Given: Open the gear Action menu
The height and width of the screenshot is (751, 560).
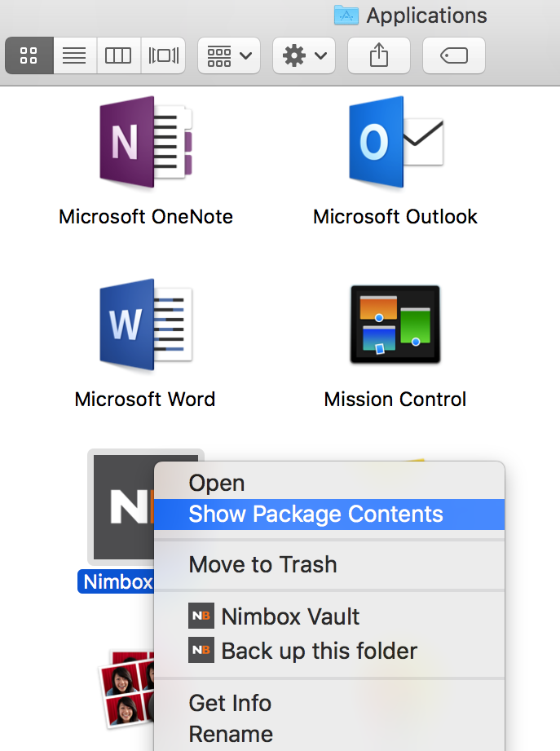Looking at the screenshot, I should tap(304, 55).
